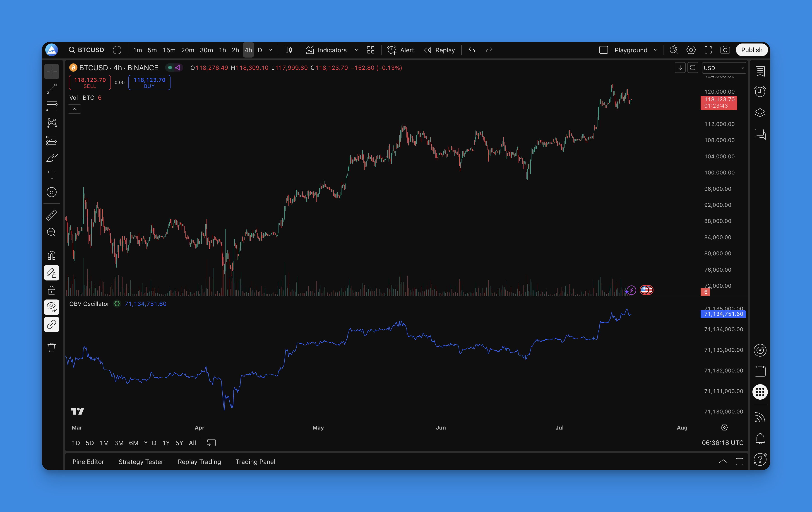Viewport: 812px width, 512px height.
Task: Open time axis settings gear icon
Action: (724, 428)
